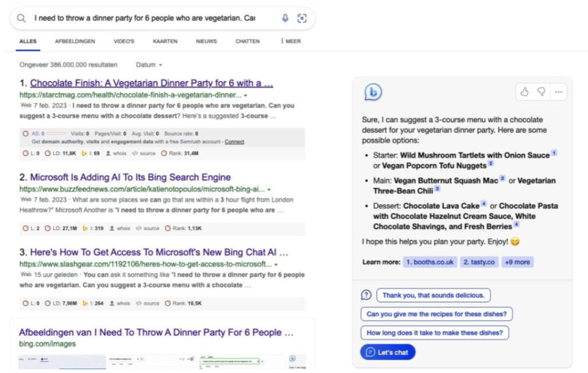Click citation 1 after Onion Sauce

point(554,153)
